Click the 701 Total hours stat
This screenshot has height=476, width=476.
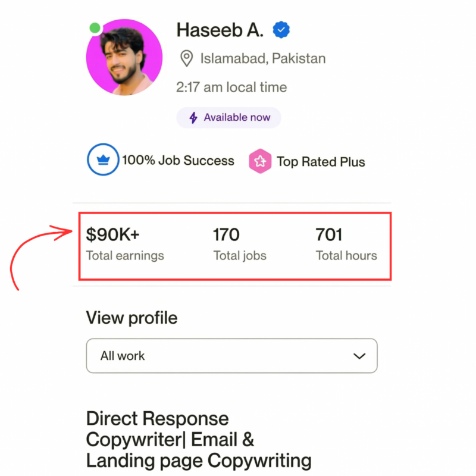pyautogui.click(x=346, y=244)
